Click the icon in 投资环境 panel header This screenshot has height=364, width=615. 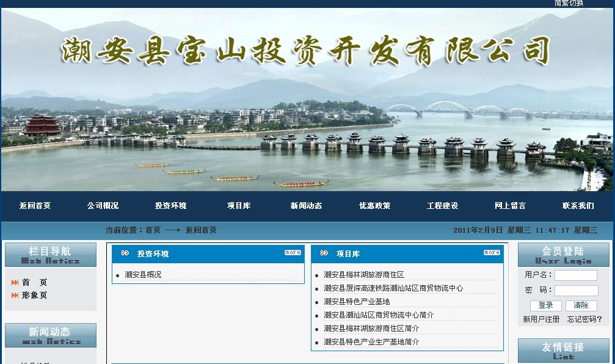[x=125, y=253]
